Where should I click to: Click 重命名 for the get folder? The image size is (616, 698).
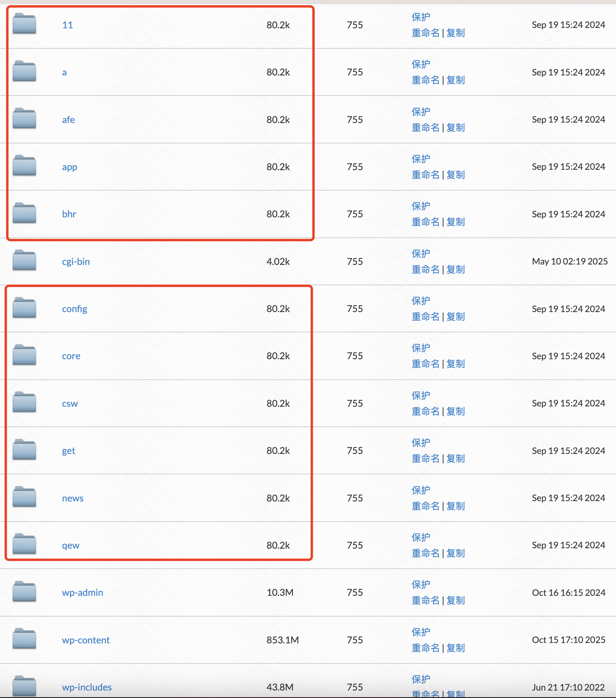click(425, 458)
